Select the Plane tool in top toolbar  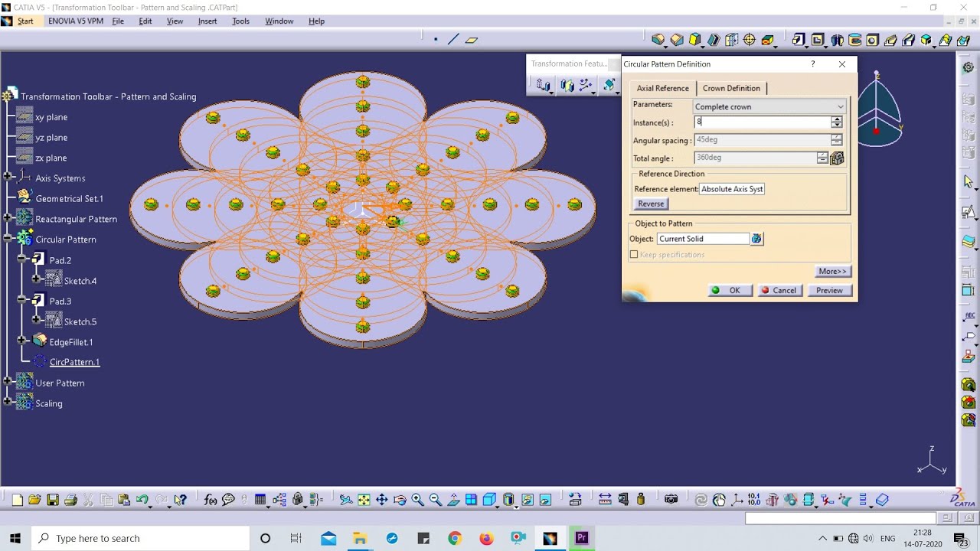click(x=472, y=40)
